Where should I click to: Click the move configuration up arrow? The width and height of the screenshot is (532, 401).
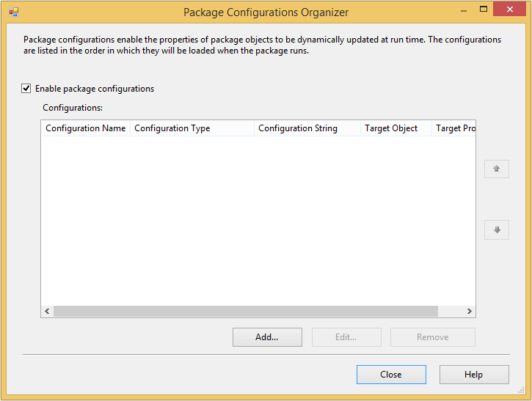[x=496, y=169]
